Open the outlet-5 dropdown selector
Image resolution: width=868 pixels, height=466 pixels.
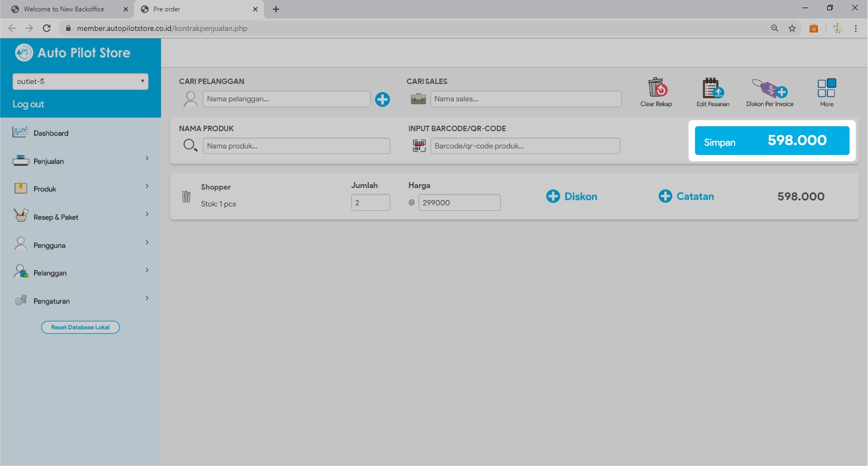(80, 81)
